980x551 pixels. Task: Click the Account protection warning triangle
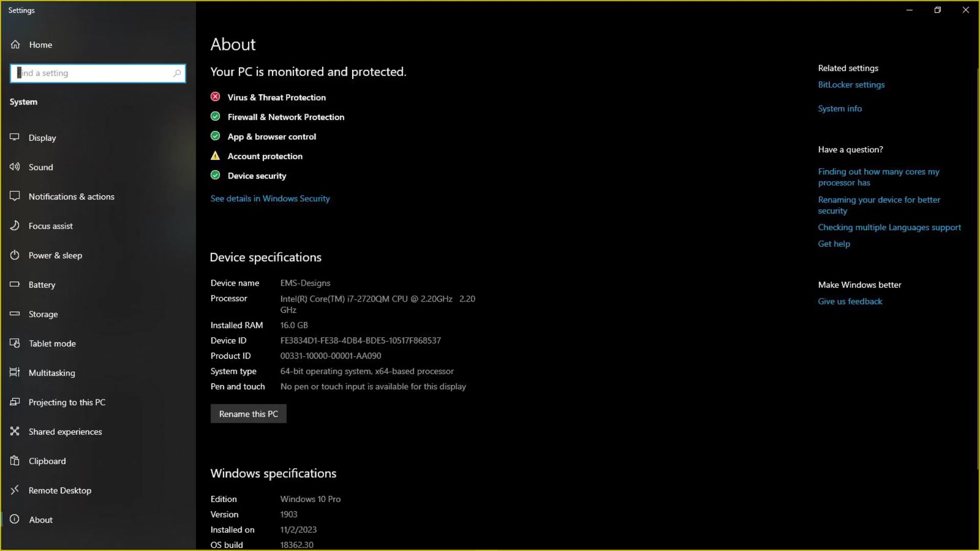pos(215,156)
